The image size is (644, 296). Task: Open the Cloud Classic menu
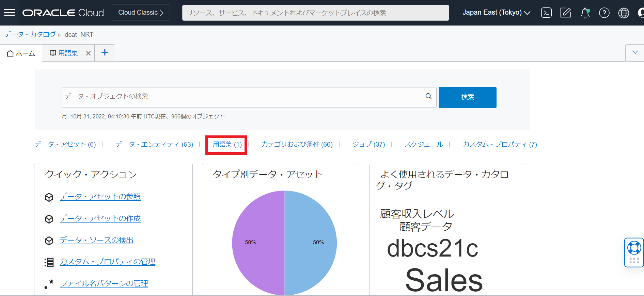coord(141,13)
